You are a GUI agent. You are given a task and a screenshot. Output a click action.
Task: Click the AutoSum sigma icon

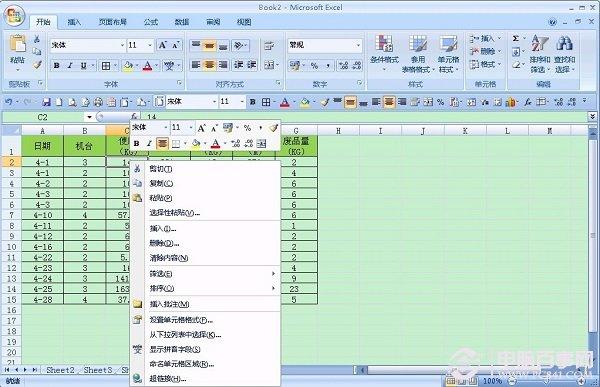515,38
